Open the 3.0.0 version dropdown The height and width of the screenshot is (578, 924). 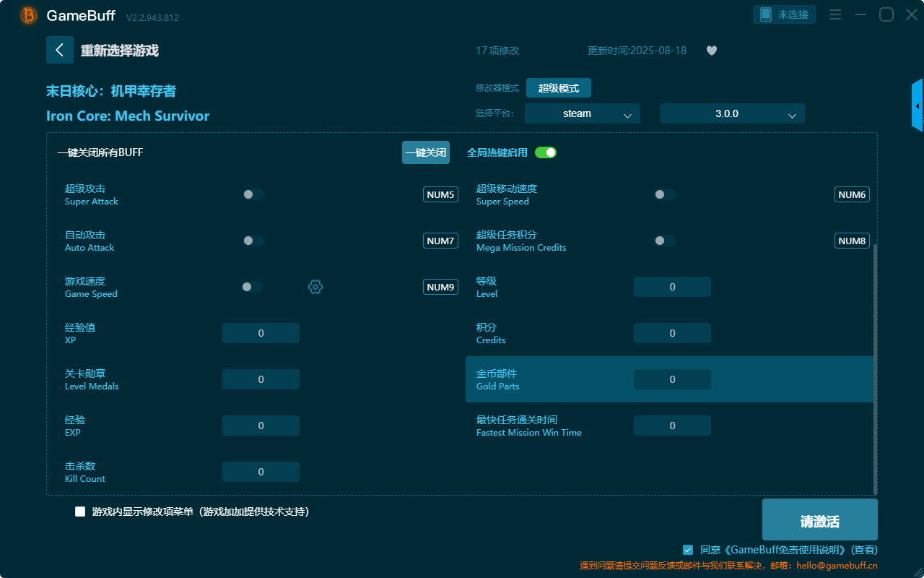point(733,113)
